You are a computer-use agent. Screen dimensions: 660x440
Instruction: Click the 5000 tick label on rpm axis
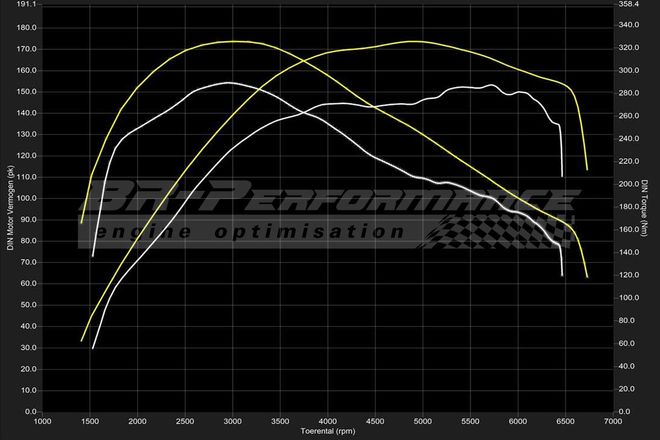point(423,421)
